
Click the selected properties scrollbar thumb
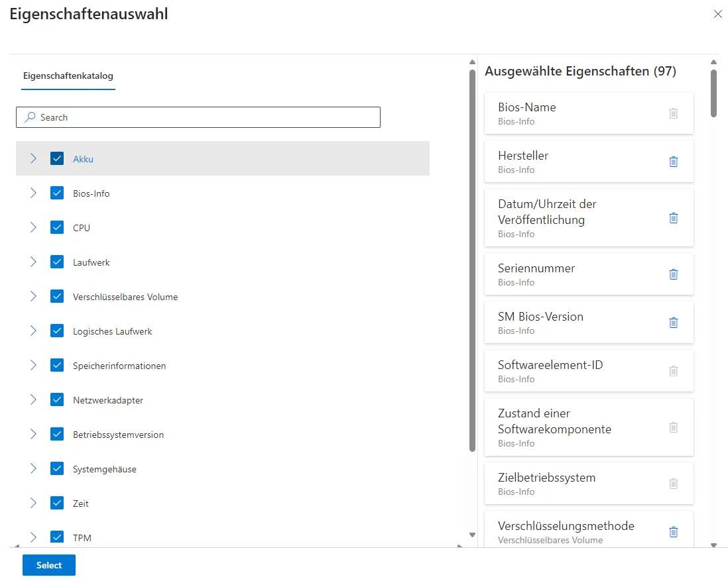pos(713,93)
